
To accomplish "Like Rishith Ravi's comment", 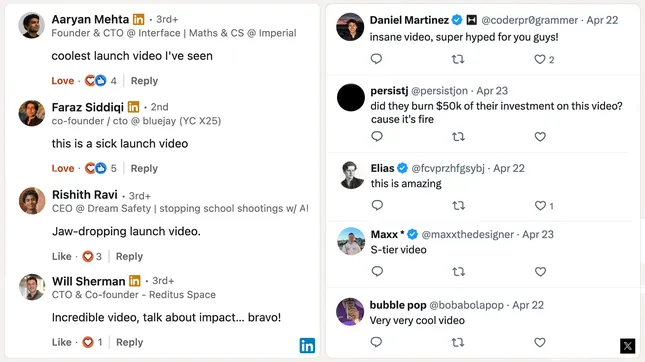I will coord(62,256).
